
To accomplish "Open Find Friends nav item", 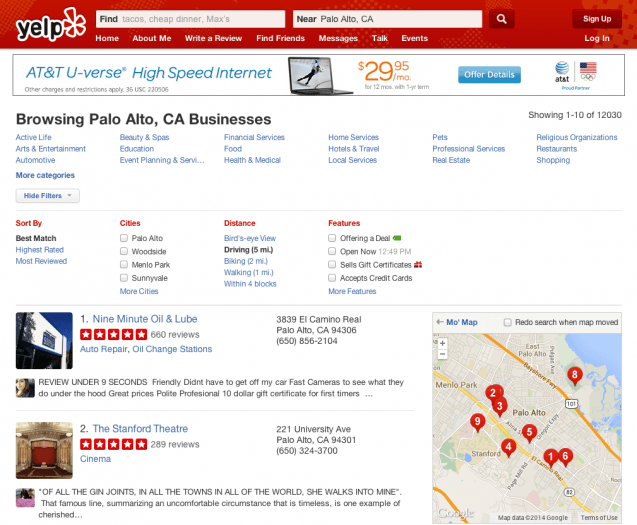I will coord(280,38).
